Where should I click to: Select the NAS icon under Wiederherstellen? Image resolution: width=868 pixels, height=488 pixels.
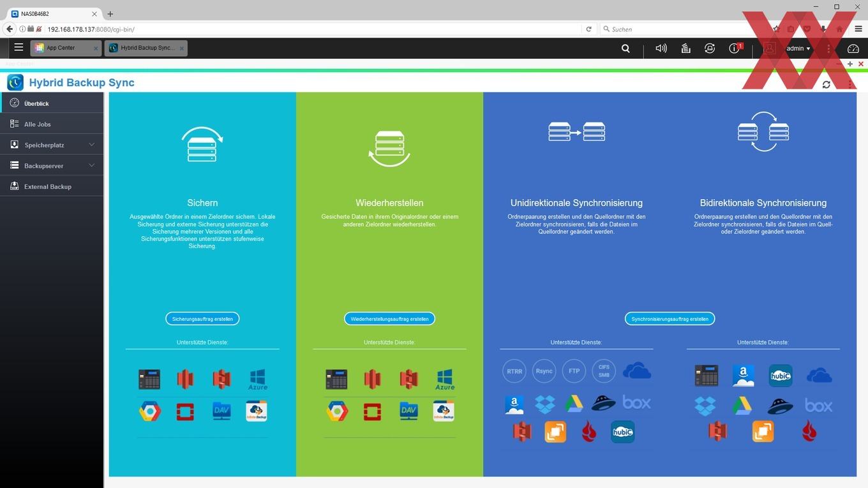click(x=336, y=379)
